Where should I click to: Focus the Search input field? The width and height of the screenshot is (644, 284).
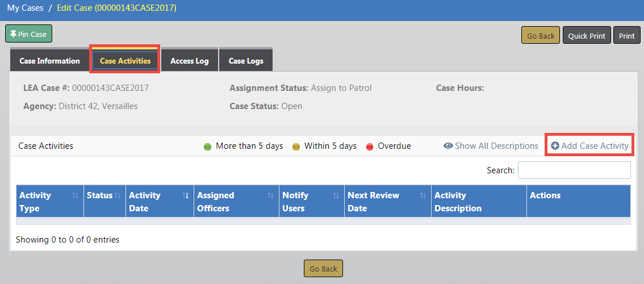(x=574, y=170)
